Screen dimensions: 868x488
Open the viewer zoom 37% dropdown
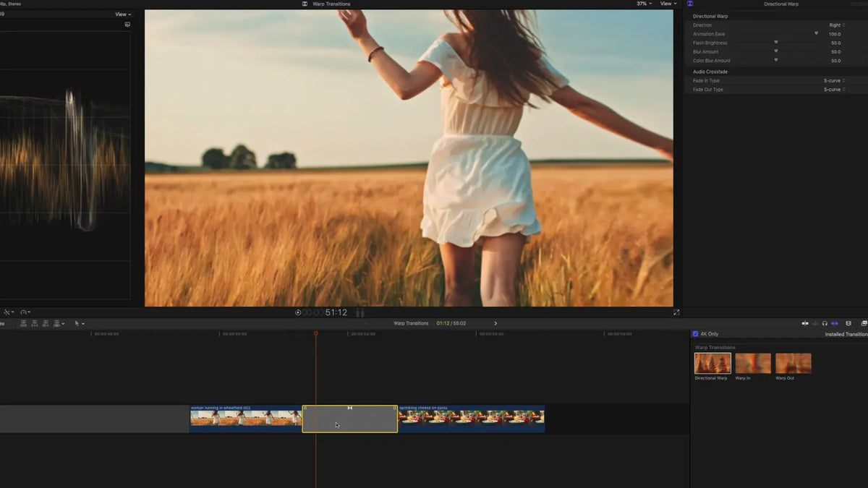coord(644,4)
